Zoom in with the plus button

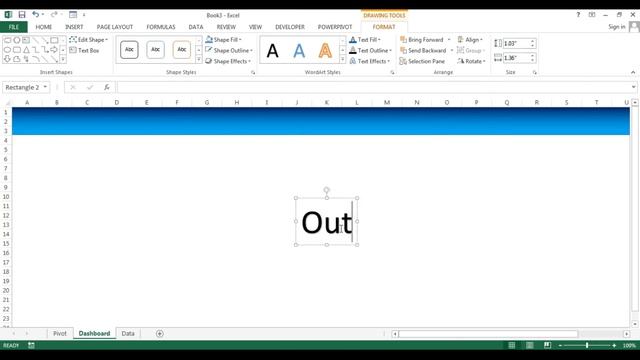click(x=614, y=345)
